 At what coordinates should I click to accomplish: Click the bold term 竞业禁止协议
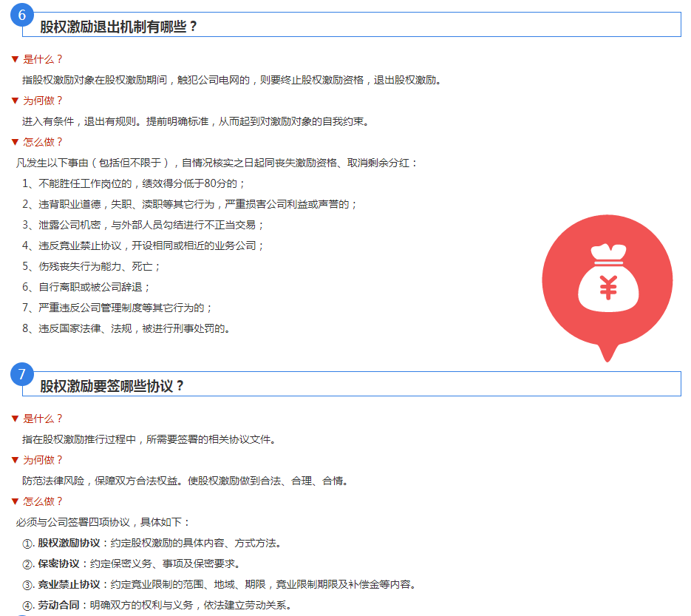click(69, 585)
